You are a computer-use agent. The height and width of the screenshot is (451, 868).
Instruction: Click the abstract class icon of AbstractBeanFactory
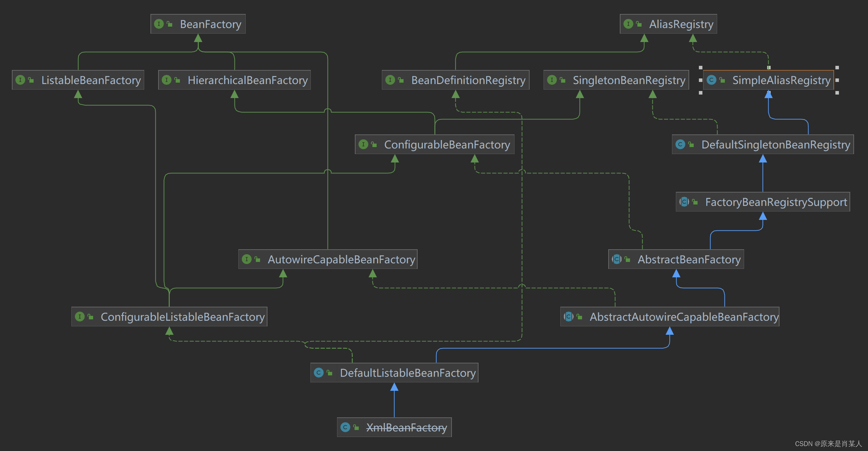pyautogui.click(x=617, y=259)
